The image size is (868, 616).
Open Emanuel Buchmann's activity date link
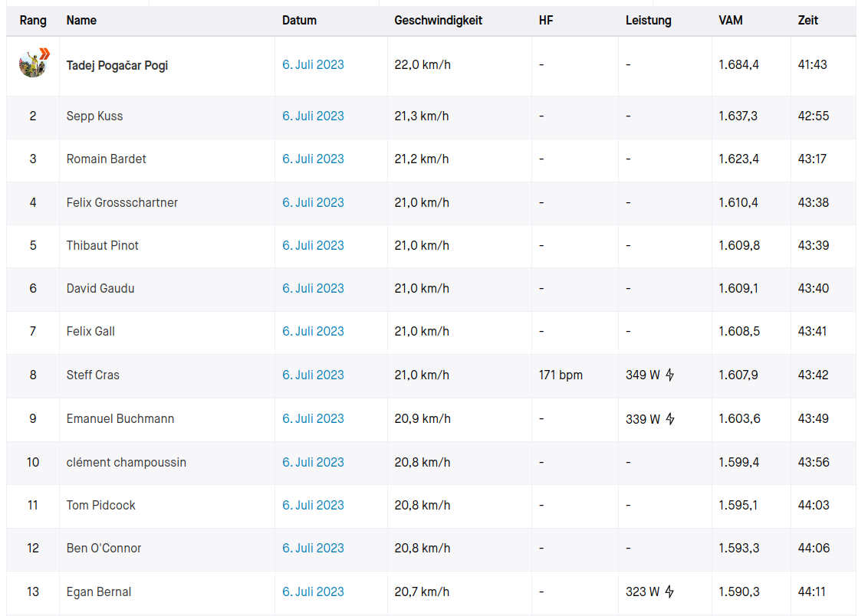coord(313,418)
